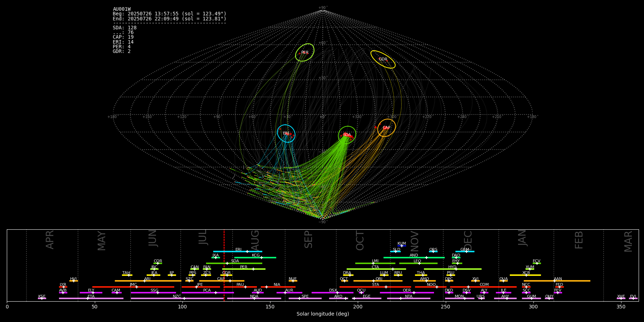Click the red dashed current-longitude line on timeline
The height and width of the screenshot is (322, 644).
point(224,265)
